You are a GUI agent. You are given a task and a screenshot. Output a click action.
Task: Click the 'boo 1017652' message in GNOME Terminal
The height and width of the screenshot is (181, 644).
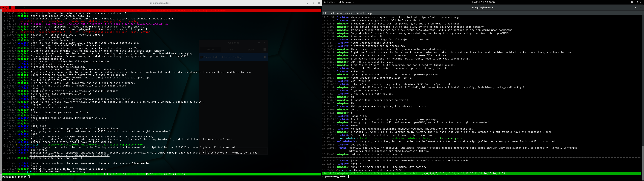359,145
